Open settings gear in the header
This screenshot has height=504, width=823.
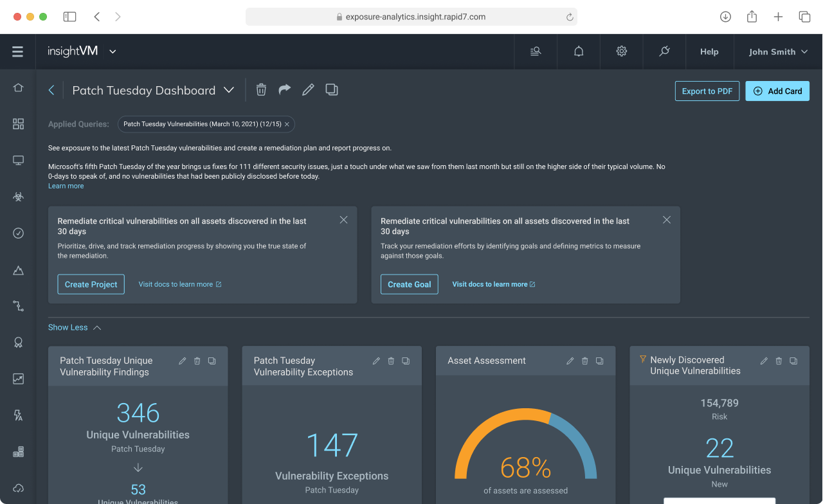pos(622,51)
